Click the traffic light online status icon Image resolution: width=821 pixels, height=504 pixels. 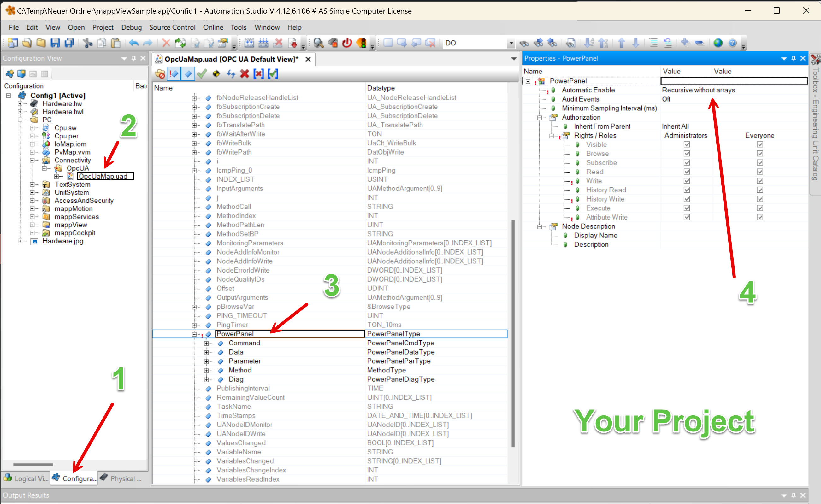click(362, 43)
